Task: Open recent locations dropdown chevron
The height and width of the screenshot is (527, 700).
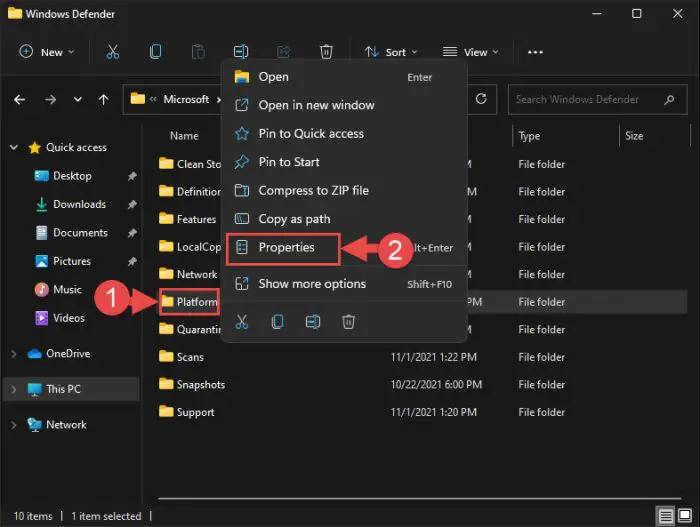Action: click(78, 99)
